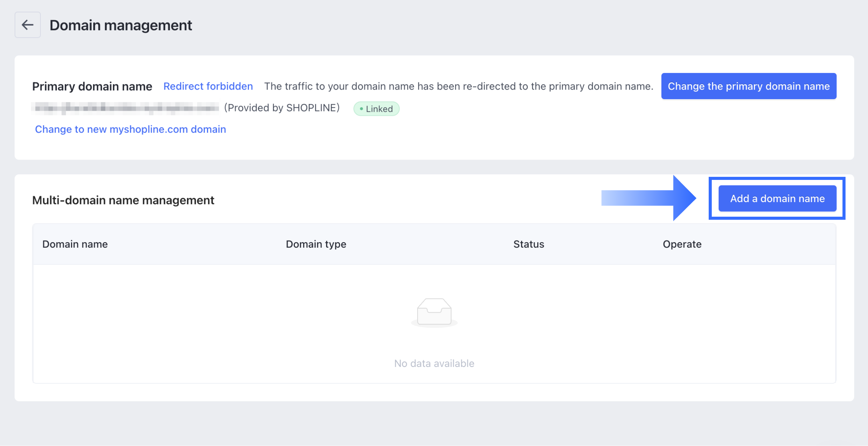Click the Domain name column header
This screenshot has height=446, width=868.
[x=75, y=244]
